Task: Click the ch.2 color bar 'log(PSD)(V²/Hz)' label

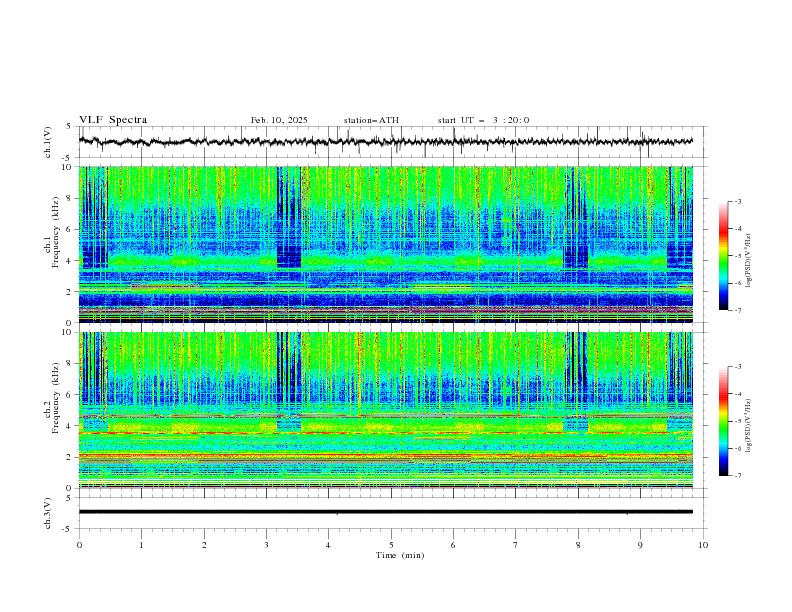Action: [x=748, y=426]
